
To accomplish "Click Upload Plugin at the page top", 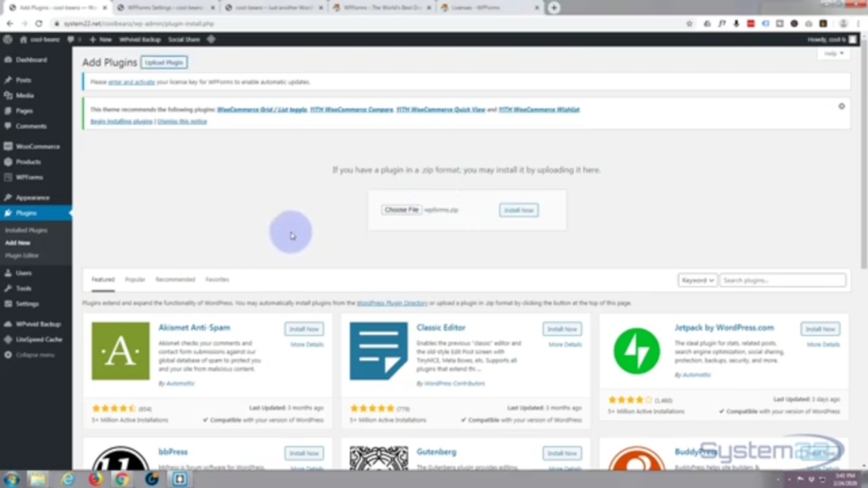I will [164, 61].
